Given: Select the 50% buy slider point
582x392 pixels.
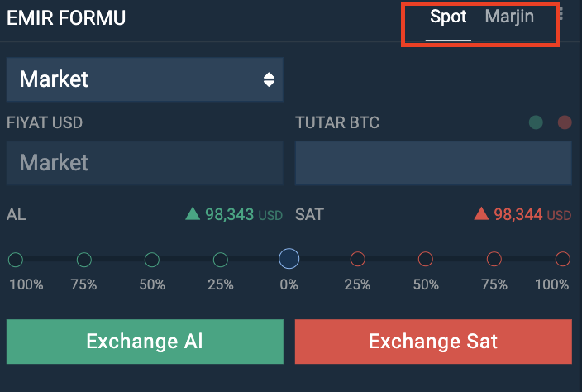Looking at the screenshot, I should 152,260.
